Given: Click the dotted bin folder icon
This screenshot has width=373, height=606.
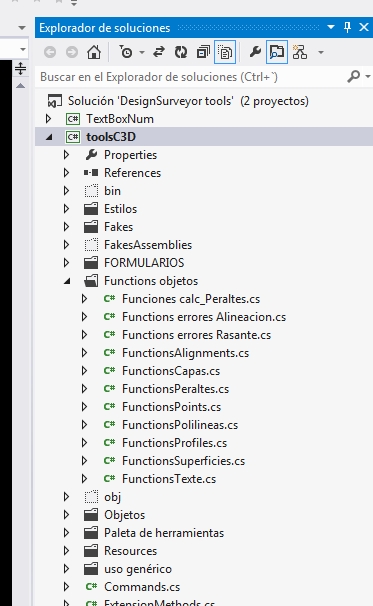Looking at the screenshot, I should [x=91, y=191].
